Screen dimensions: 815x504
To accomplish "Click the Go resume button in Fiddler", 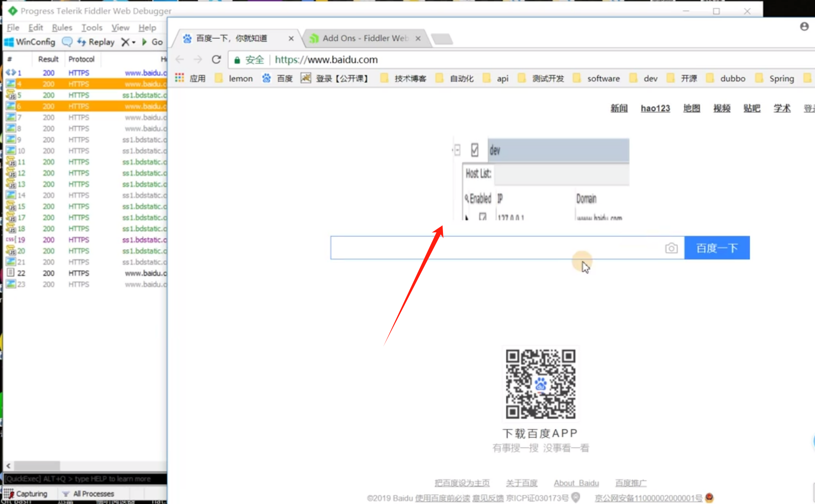I will (x=153, y=42).
